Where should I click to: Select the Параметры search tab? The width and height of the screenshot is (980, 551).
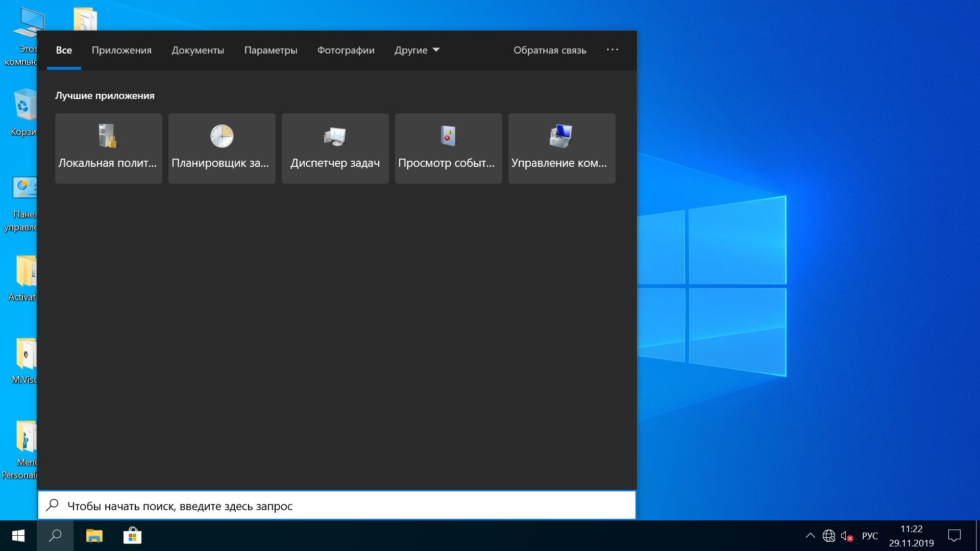(x=271, y=50)
